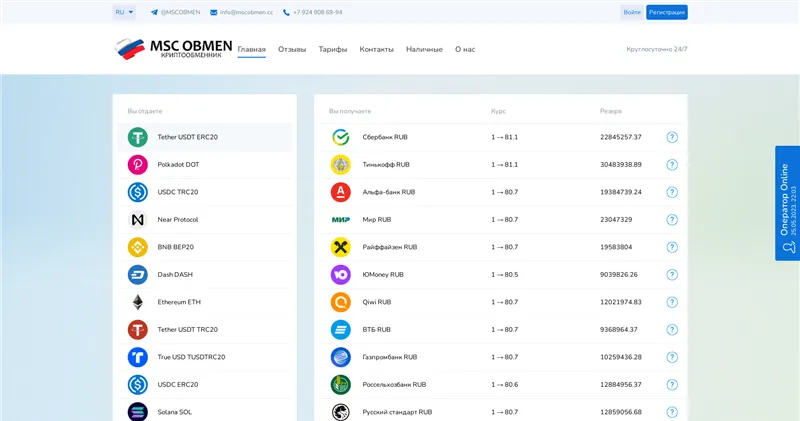Click the Курс column header
The width and height of the screenshot is (800, 421).
tap(498, 111)
